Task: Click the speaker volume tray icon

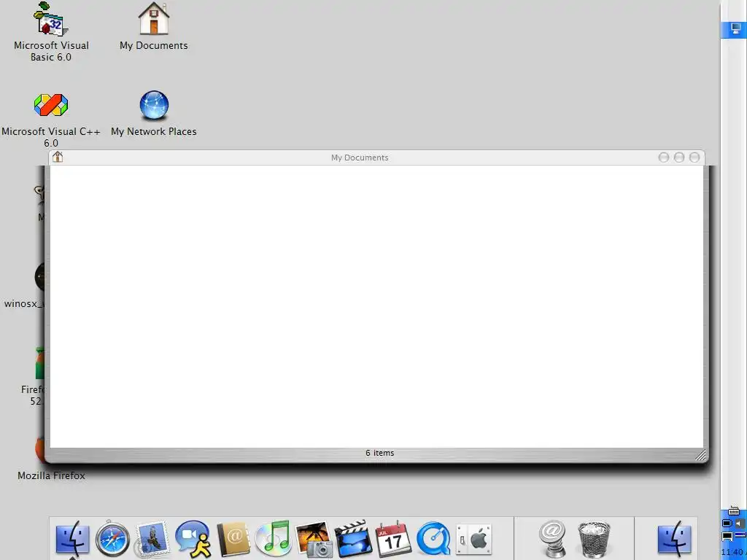Action: [x=740, y=524]
